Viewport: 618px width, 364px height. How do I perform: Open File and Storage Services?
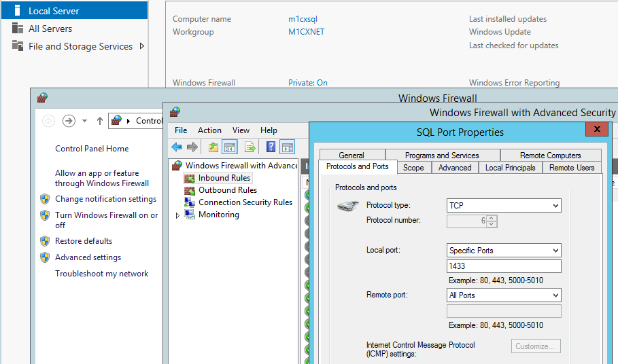[80, 46]
